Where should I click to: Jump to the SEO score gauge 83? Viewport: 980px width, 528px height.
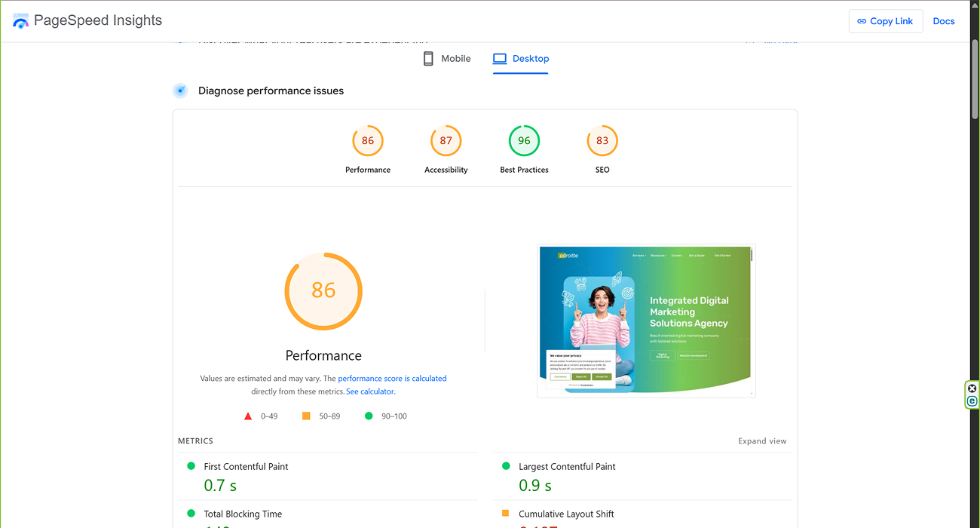(602, 140)
